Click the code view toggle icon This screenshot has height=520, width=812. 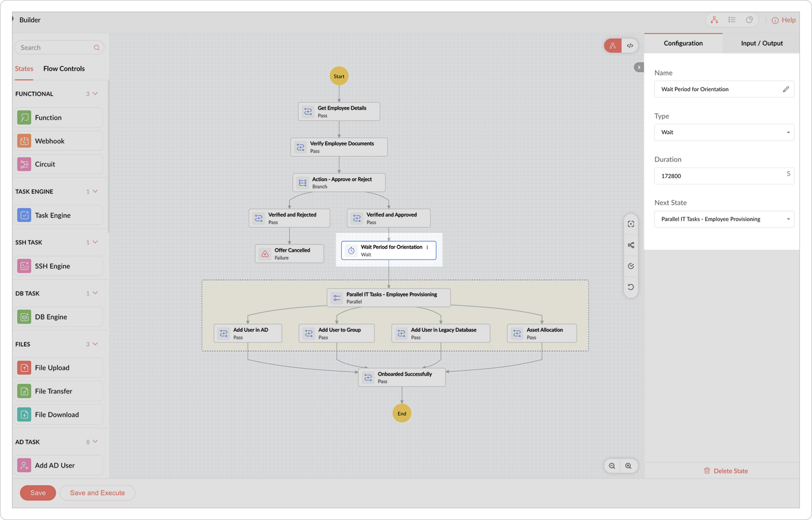[630, 46]
